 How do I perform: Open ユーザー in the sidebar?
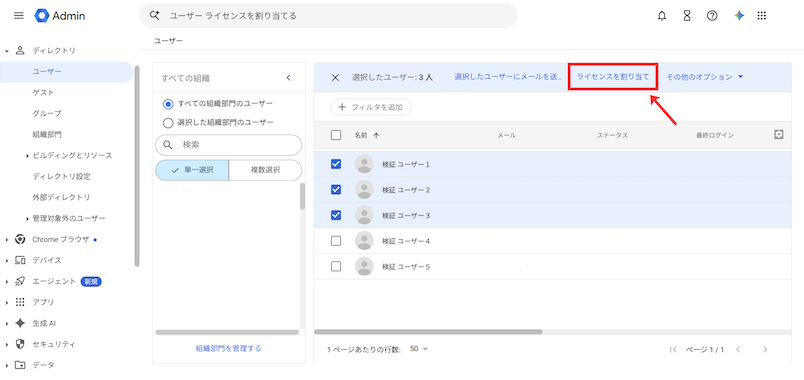pos(66,71)
